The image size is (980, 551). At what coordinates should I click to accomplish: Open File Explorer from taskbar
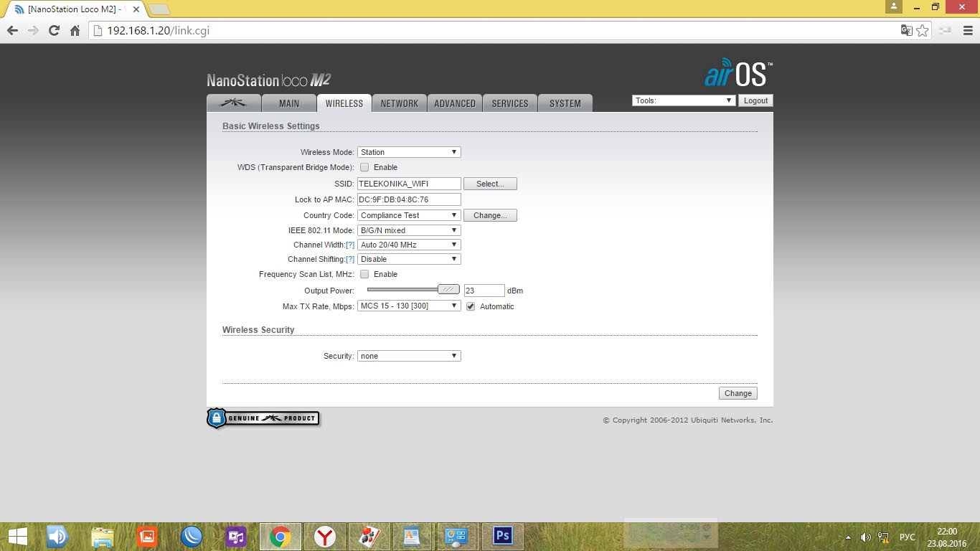coord(103,536)
